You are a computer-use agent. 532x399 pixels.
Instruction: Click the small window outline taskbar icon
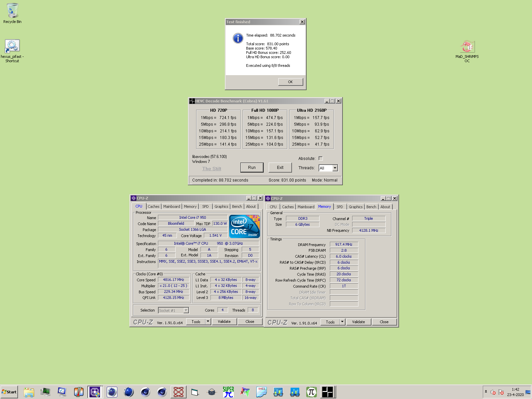tap(195, 392)
